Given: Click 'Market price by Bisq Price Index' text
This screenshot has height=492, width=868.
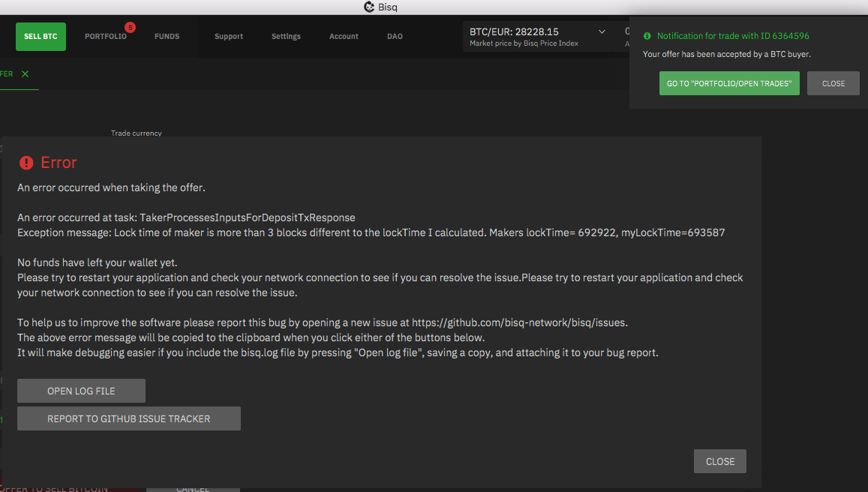Looking at the screenshot, I should 524,43.
